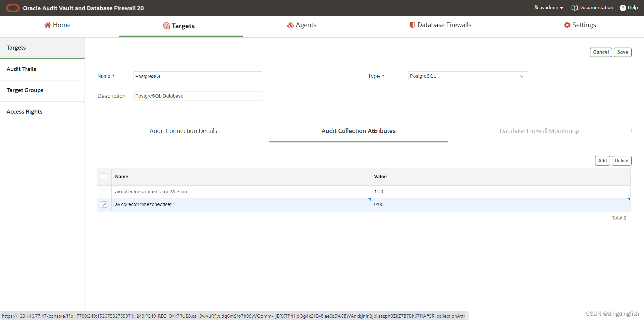Switch to Database Firewall Monitoring tab
644x320 pixels.
point(539,131)
